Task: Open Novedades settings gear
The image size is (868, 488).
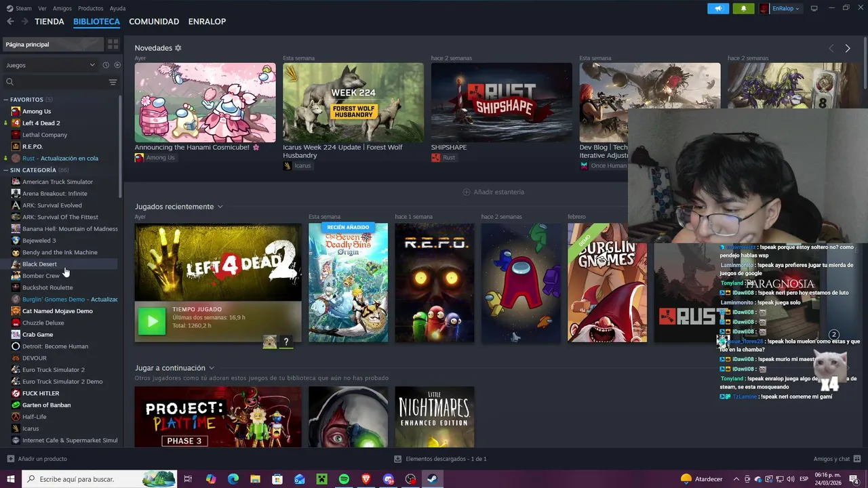Action: point(178,48)
